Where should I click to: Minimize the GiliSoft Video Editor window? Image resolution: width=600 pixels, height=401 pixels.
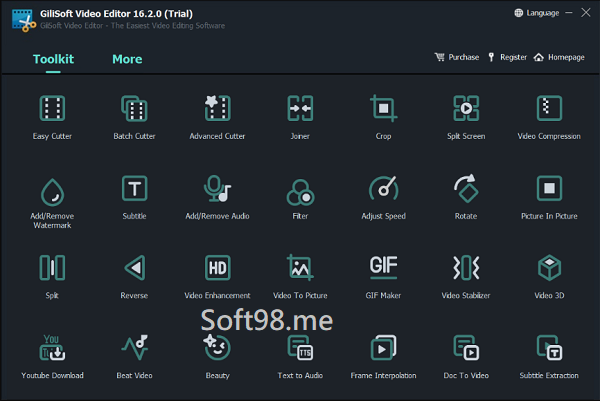(x=569, y=13)
